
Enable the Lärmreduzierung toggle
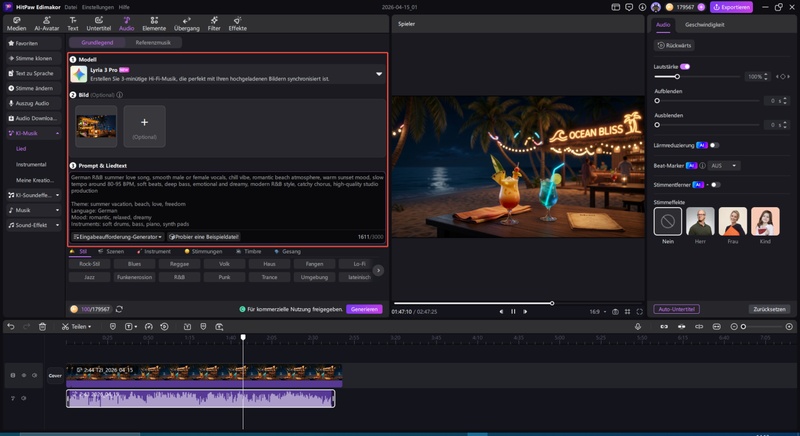[713, 145]
